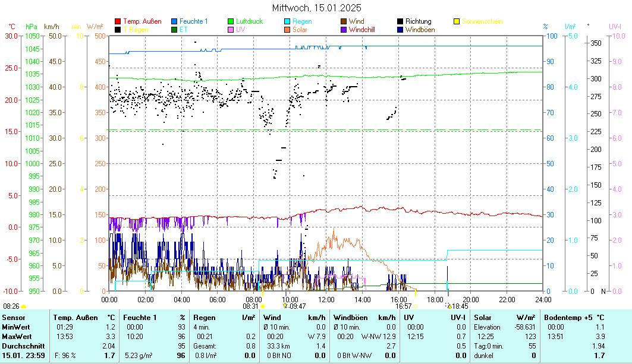Image resolution: width=632 pixels, height=364 pixels.
Task: Select the green Luftdruck legend marker
Action: click(231, 22)
